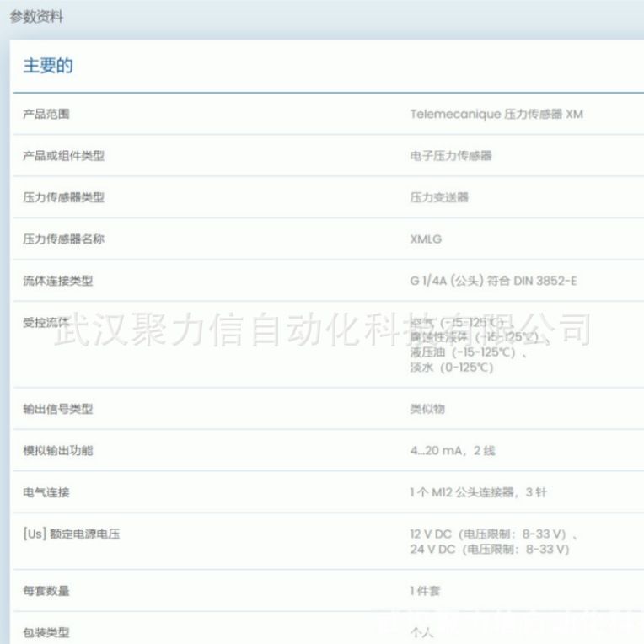Select the XMLG sensor name value

pos(426,239)
